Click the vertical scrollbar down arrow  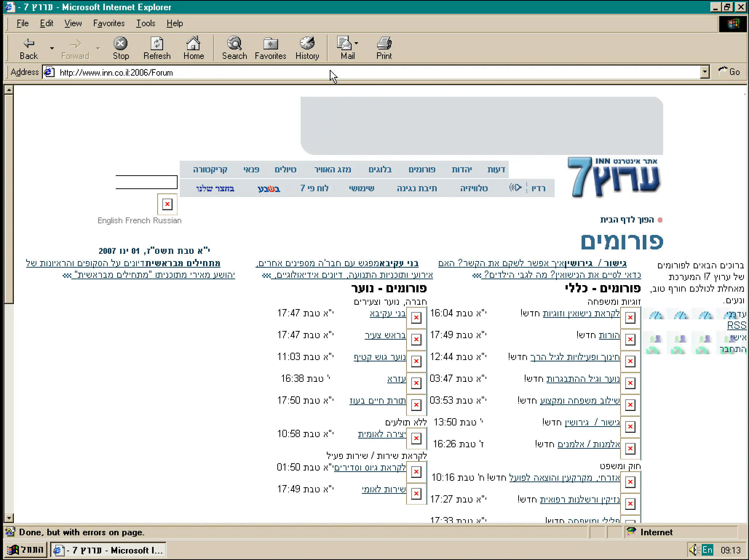click(x=9, y=518)
